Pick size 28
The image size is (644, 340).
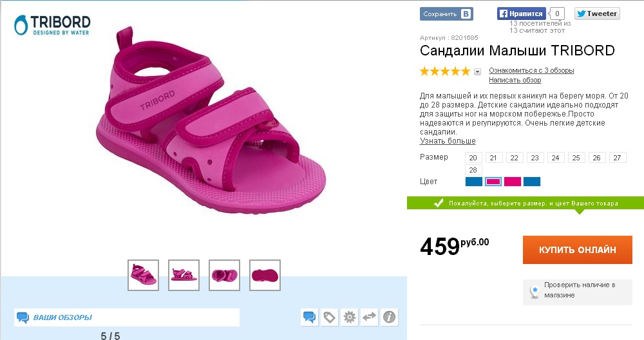(x=473, y=170)
